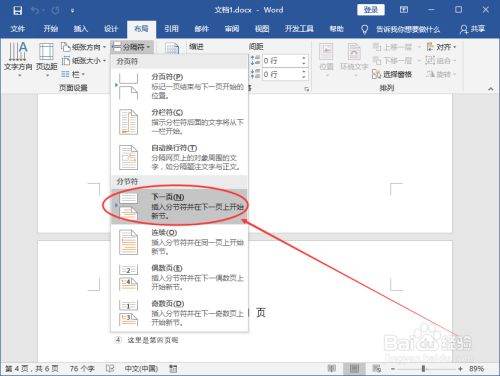Switch to the 开始 ribbon tab
This screenshot has width=500, height=376.
[51, 29]
